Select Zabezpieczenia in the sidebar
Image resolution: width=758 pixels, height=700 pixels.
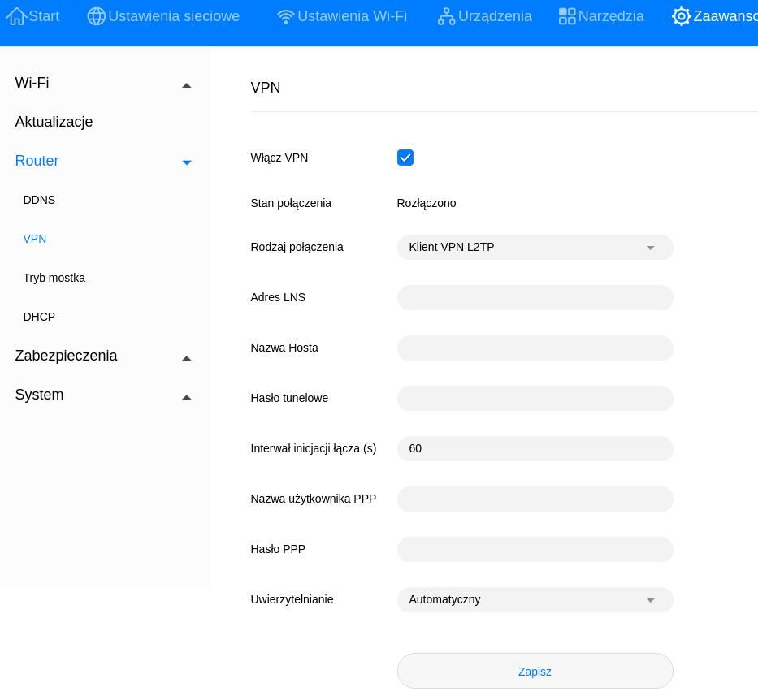tap(66, 356)
